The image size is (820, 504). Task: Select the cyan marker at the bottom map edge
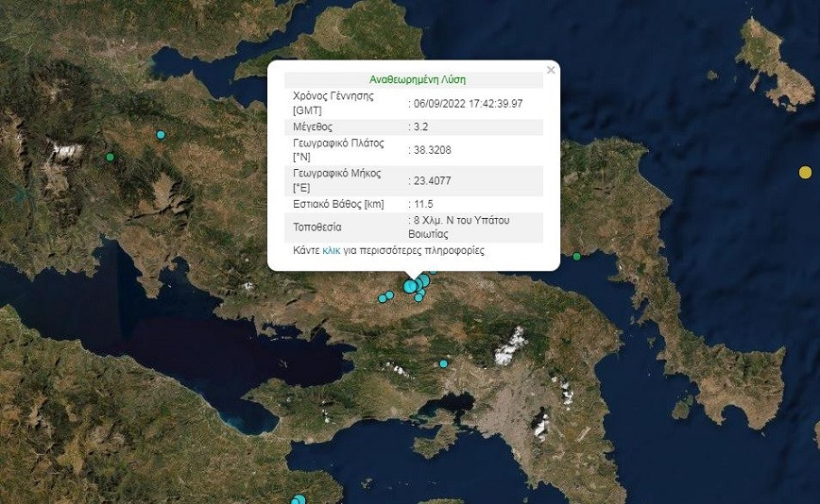[x=299, y=499]
